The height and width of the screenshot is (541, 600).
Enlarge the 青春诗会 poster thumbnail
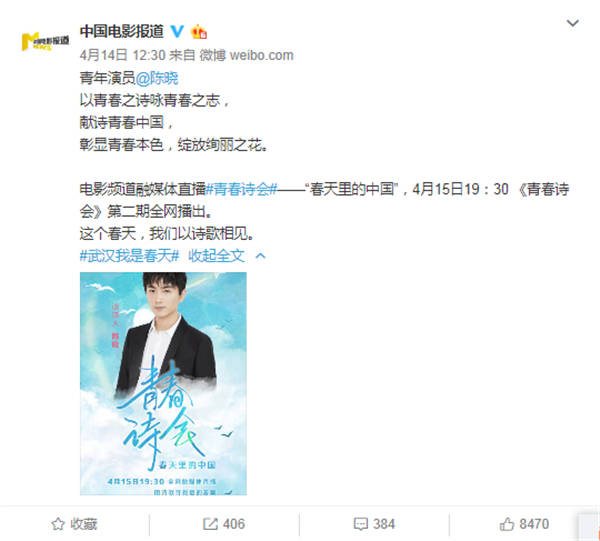(163, 383)
